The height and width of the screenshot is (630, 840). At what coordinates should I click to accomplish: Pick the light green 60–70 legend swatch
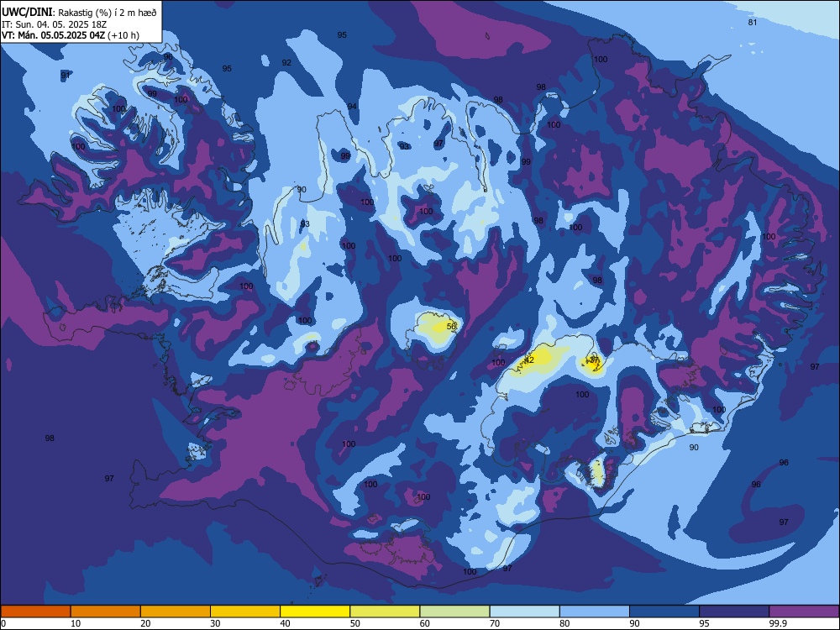pyautogui.click(x=454, y=612)
